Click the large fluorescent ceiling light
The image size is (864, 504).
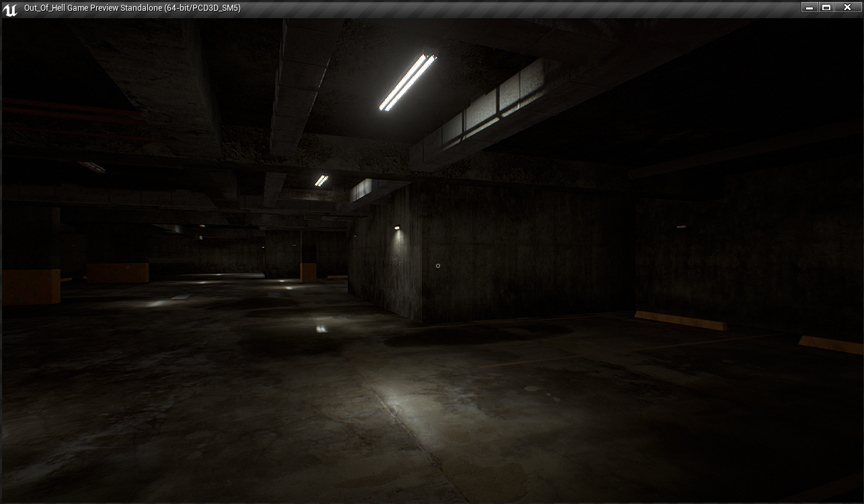coord(408,82)
